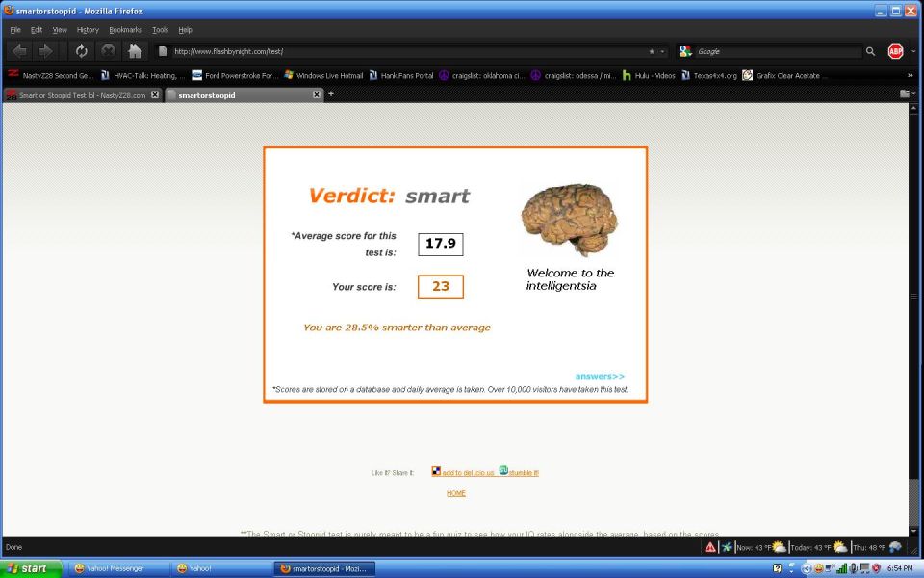The height and width of the screenshot is (578, 924).
Task: Click the answers>> link
Action: coord(600,377)
